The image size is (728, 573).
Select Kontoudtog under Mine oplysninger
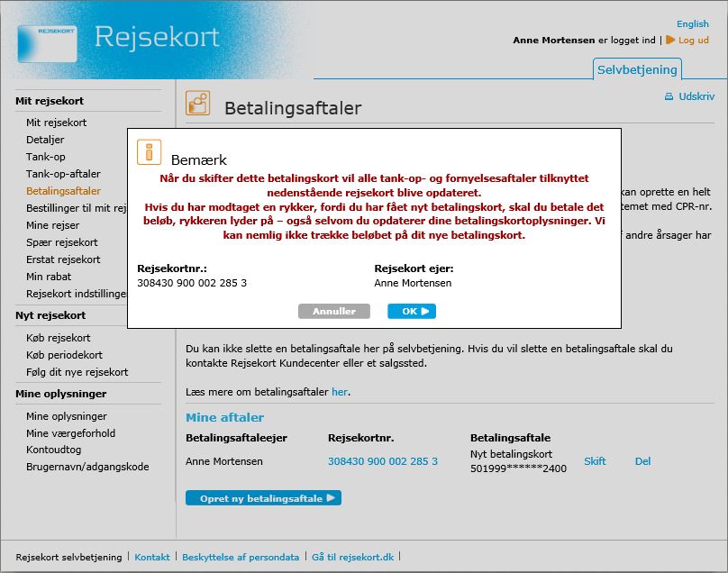[55, 450]
